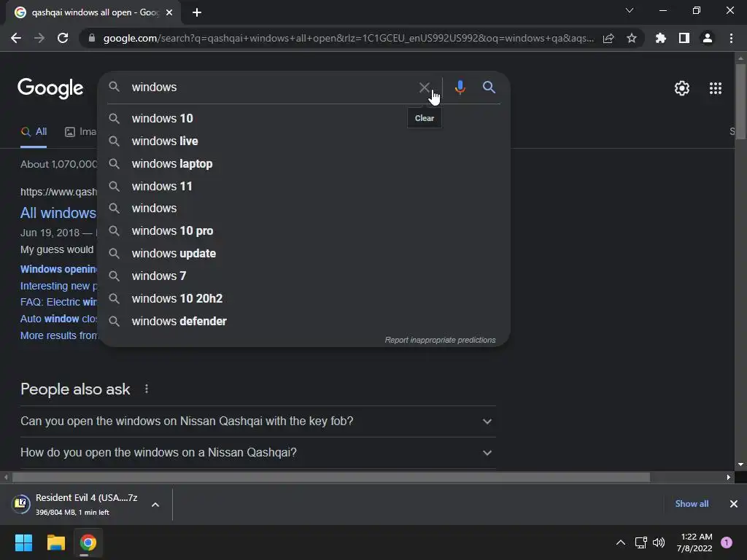Open more options beside People also ask
The height and width of the screenshot is (560, 747).
[146, 389]
